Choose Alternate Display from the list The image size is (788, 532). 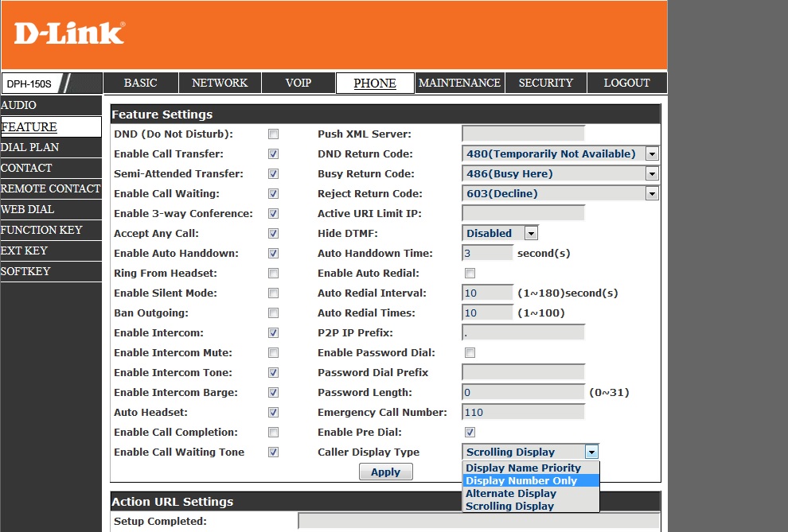coord(511,494)
